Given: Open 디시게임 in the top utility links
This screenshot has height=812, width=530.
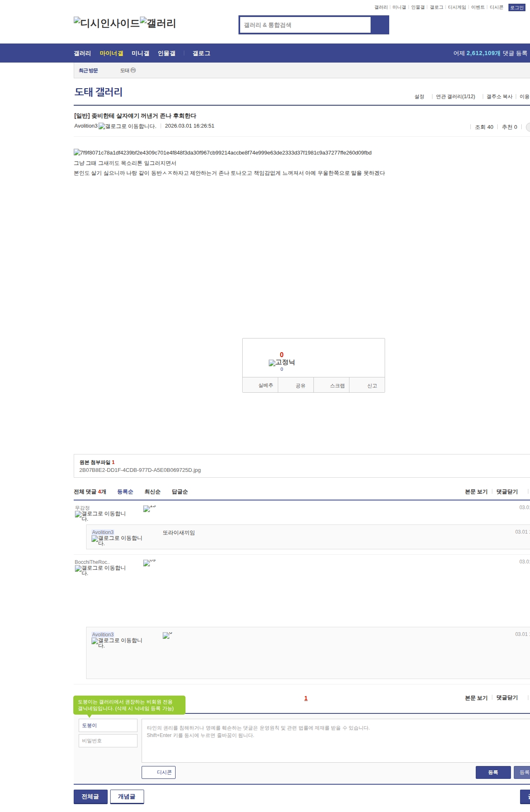Looking at the screenshot, I should [x=457, y=7].
